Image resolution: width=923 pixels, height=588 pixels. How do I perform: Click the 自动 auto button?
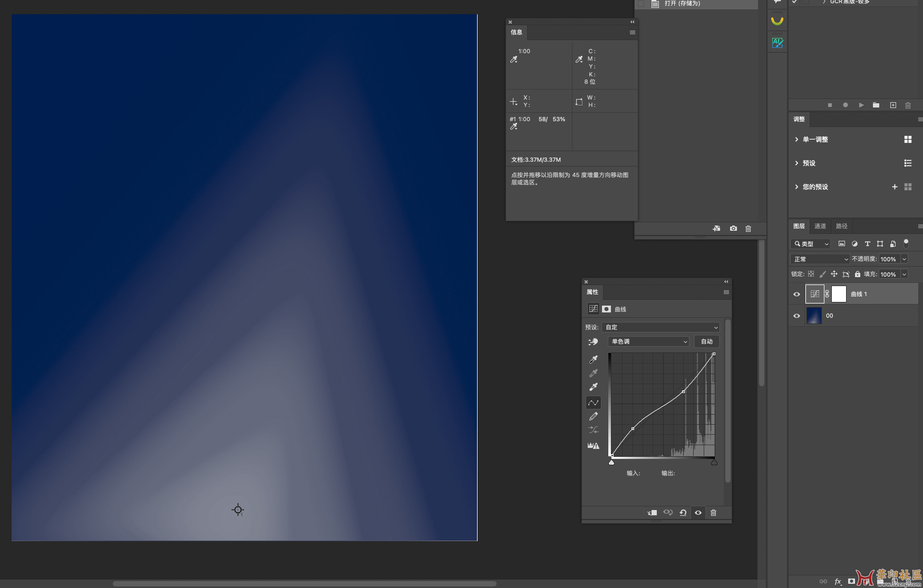[x=706, y=342]
